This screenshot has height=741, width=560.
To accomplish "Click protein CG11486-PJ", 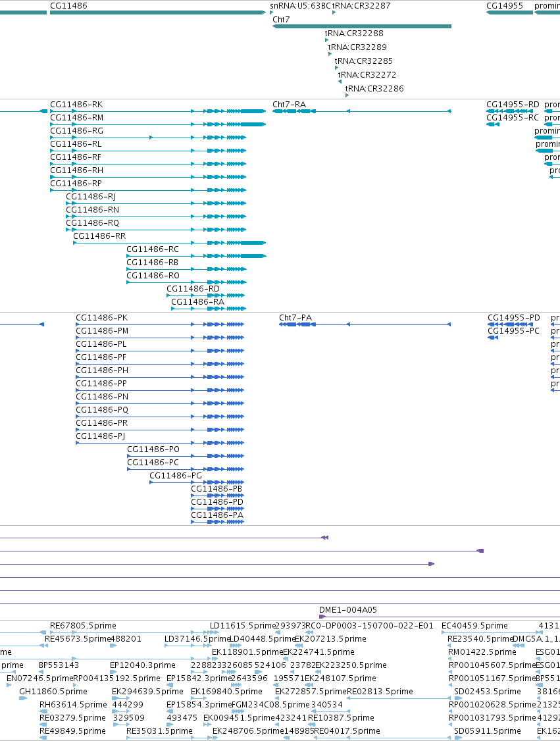I will point(100,437).
